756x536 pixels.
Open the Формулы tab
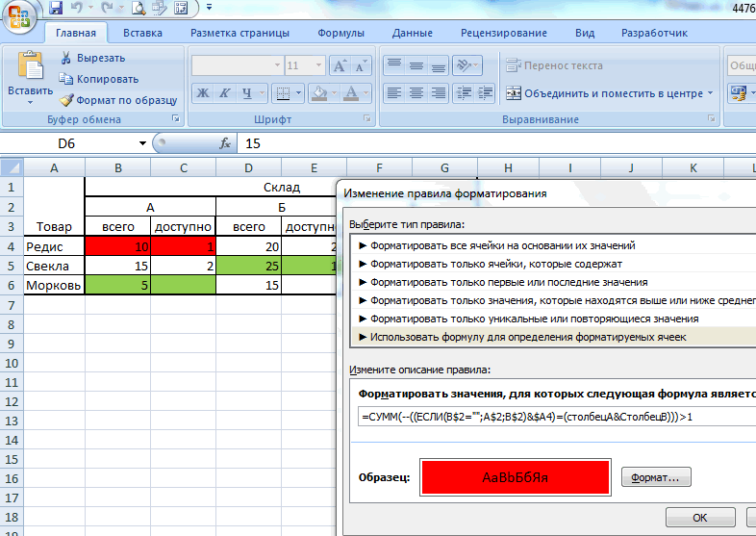[340, 33]
